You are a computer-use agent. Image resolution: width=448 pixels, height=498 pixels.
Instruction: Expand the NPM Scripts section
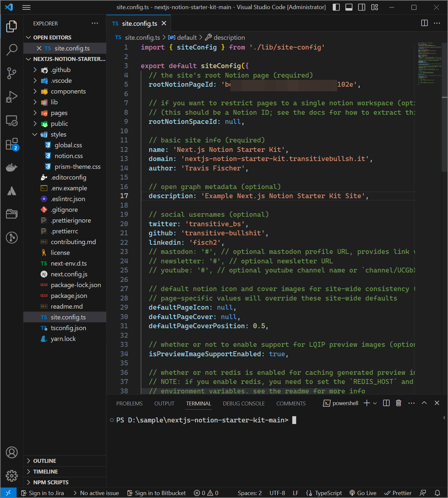click(65, 482)
